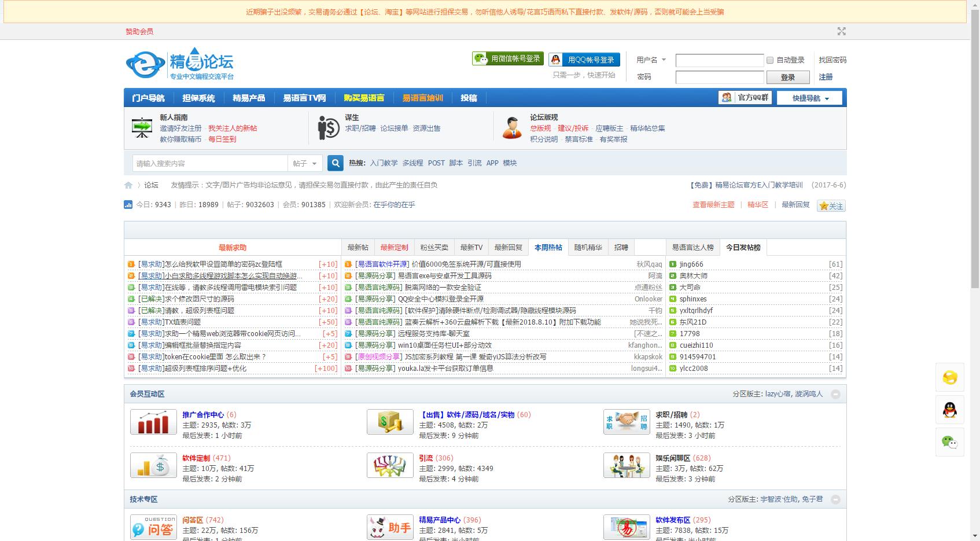Click the 用QQ帐号登录 button

point(584,60)
